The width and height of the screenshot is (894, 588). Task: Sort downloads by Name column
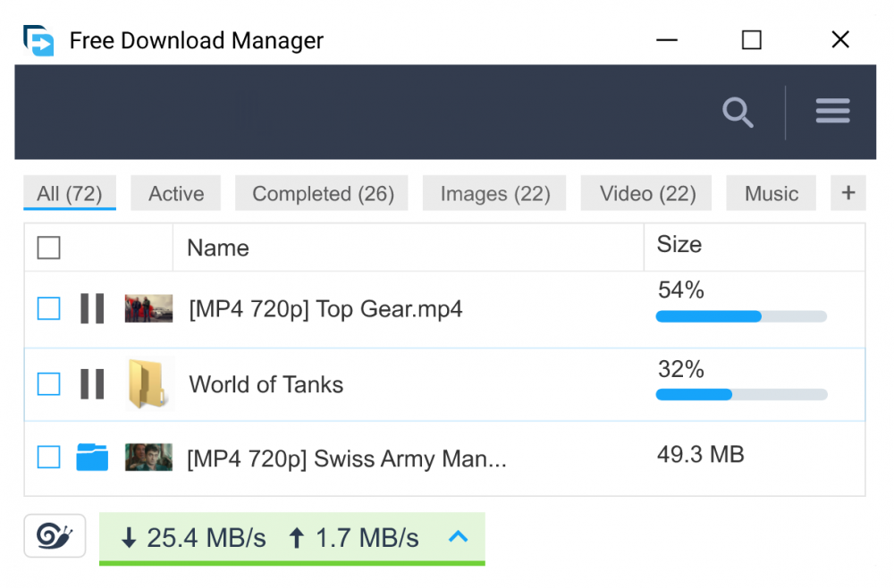[x=218, y=248]
